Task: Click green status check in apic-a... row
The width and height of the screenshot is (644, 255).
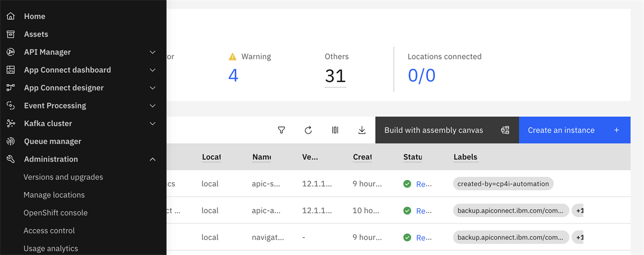Action: click(407, 211)
